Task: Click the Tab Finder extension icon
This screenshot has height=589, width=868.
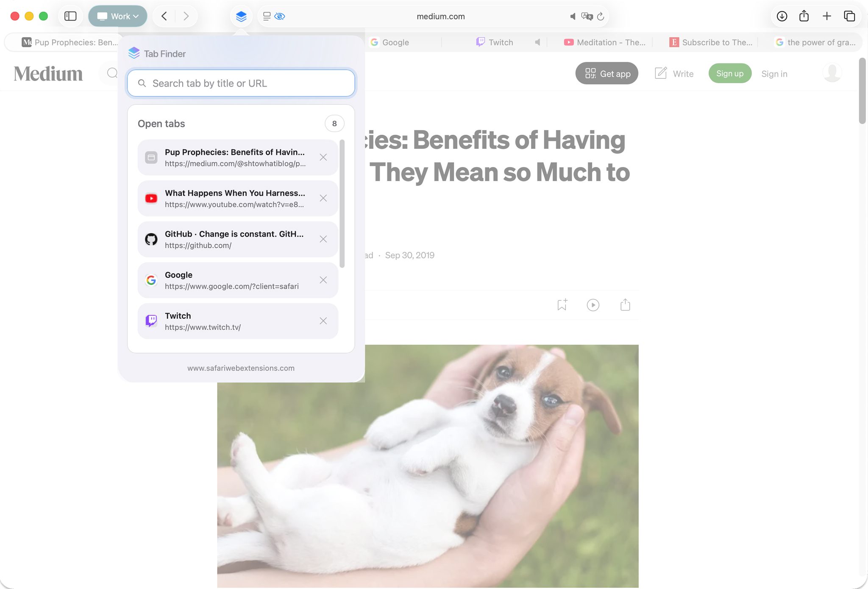Action: coord(241,17)
